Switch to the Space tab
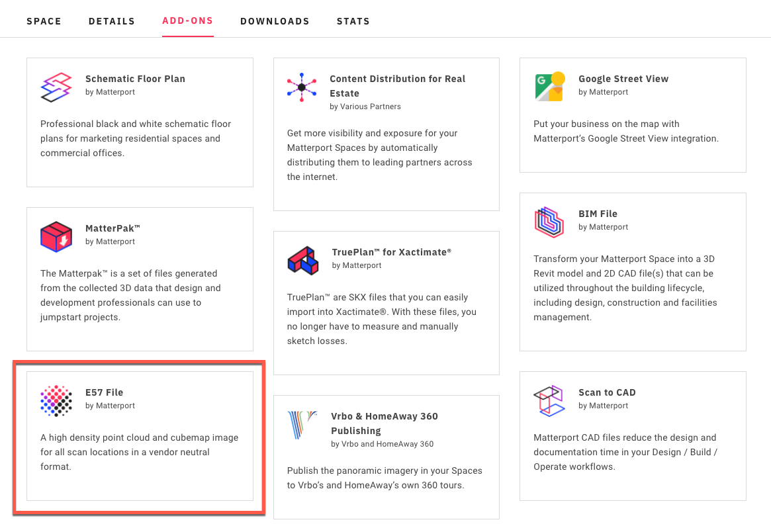 click(44, 21)
